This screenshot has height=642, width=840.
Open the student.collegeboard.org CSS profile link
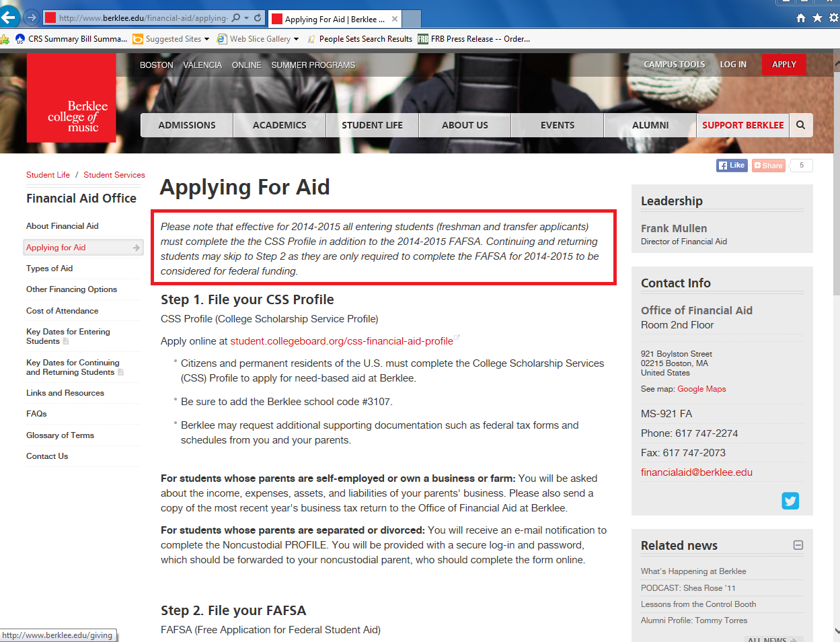tap(342, 341)
